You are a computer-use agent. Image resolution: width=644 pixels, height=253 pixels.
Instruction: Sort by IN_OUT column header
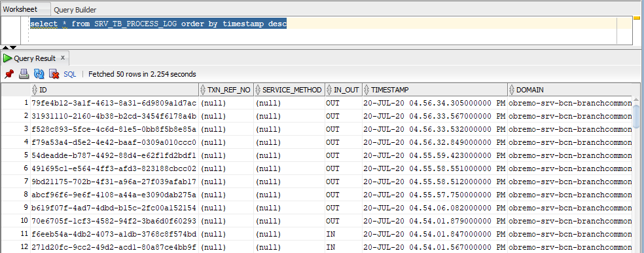coord(344,90)
